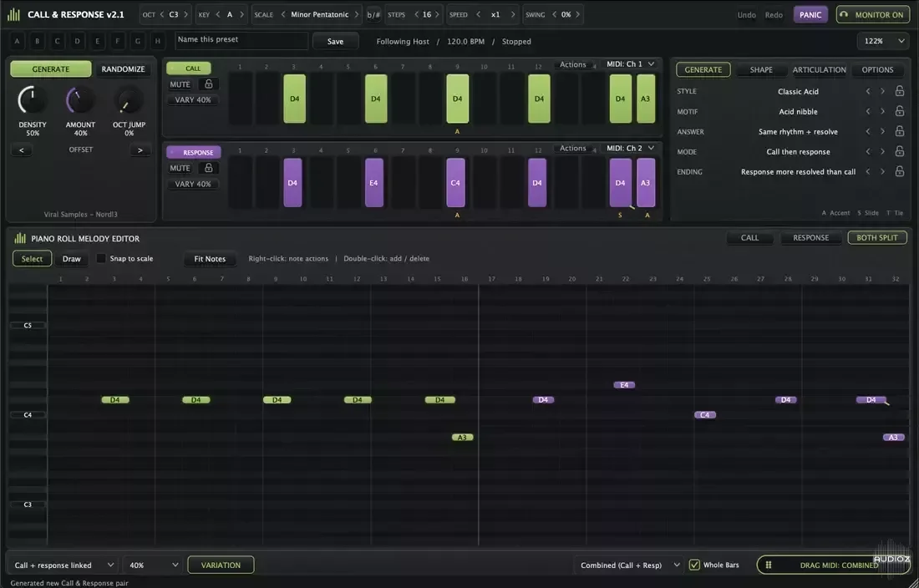Increase STEPS with right arrow
Viewport: 919px width, 588px height.
tap(437, 15)
